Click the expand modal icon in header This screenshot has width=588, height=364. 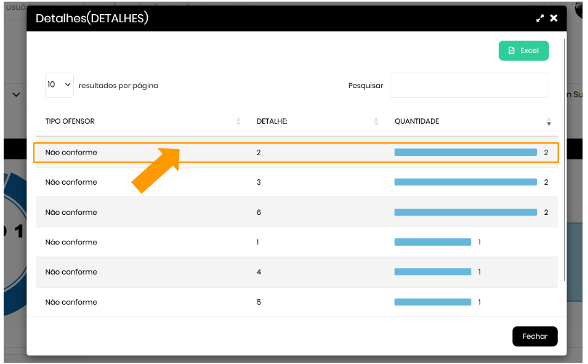pos(540,18)
